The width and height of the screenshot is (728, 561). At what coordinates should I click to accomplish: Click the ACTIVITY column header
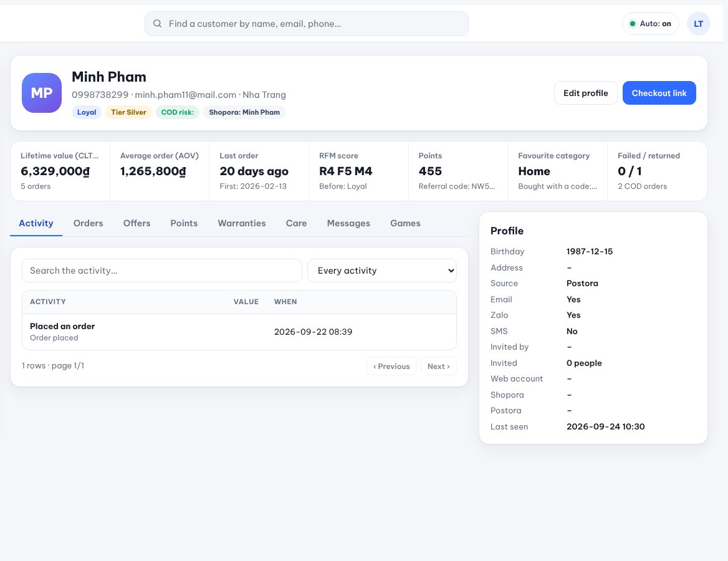point(48,302)
